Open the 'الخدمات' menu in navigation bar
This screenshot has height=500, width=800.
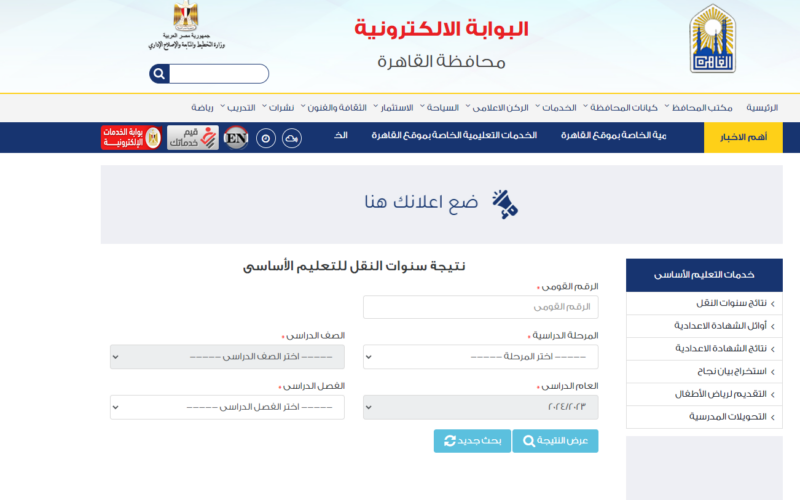557,107
